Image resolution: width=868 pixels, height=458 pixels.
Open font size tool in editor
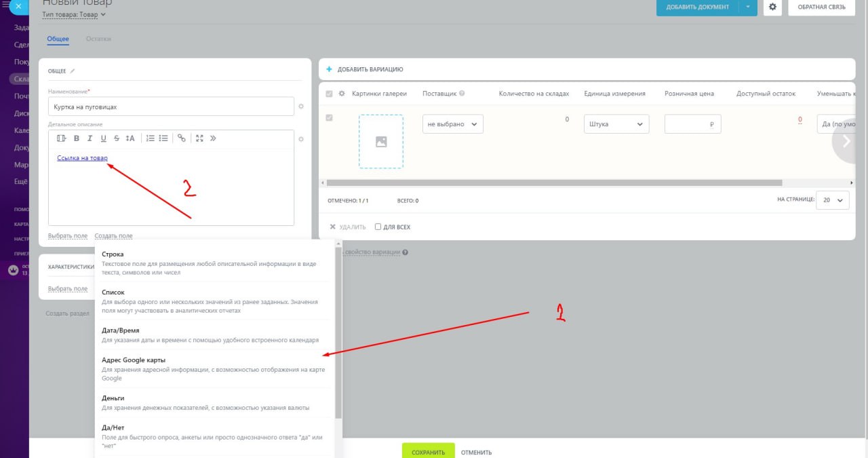point(130,138)
